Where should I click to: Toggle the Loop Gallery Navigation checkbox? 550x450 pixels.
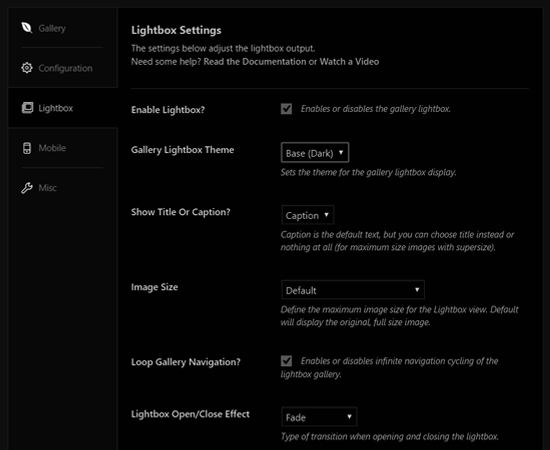point(286,361)
